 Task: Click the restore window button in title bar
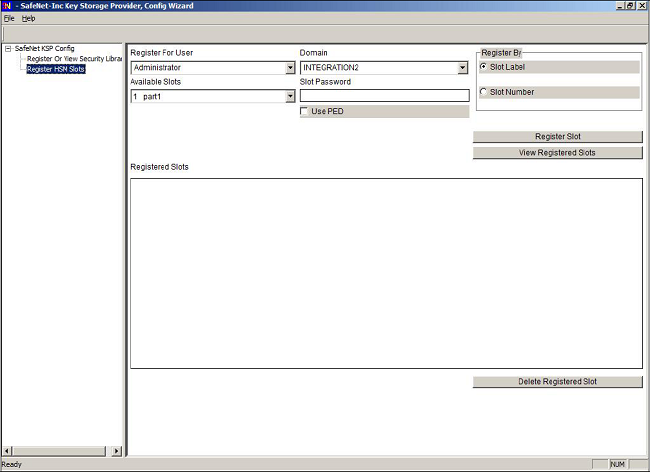point(630,6)
